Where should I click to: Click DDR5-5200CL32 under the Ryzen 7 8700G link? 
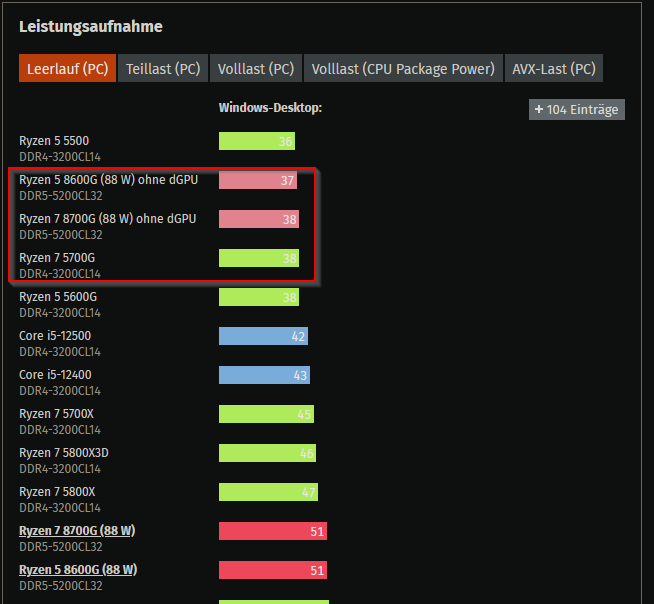tap(61, 546)
